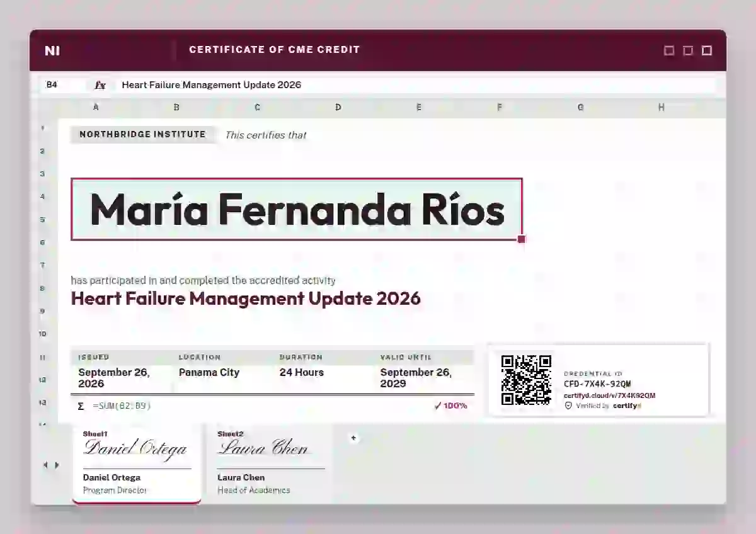Click 'This certifies that' text
756x534 pixels.
coord(266,135)
